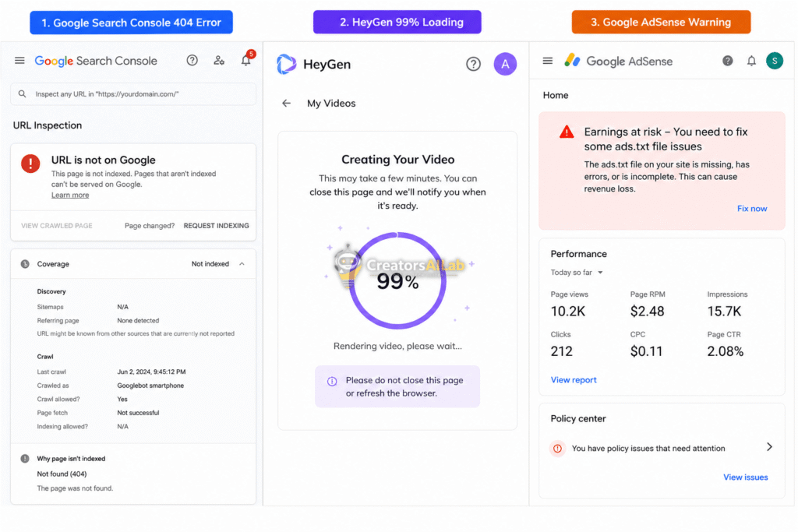Open the Today so far dropdown
798x532 pixels.
pos(577,273)
